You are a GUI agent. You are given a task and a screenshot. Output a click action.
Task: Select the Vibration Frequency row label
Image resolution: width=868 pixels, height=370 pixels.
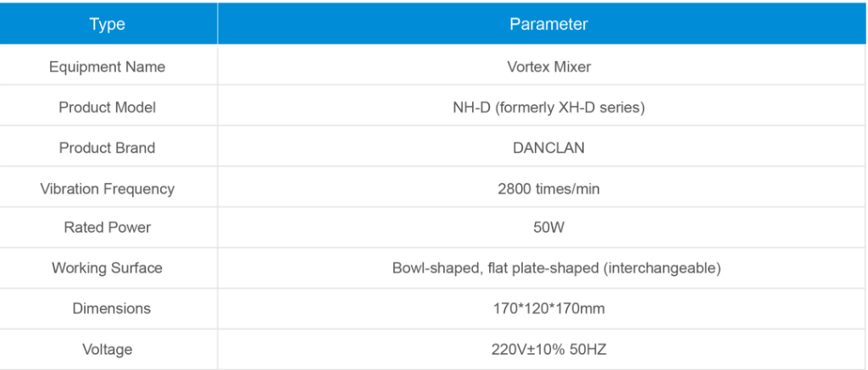tap(108, 189)
